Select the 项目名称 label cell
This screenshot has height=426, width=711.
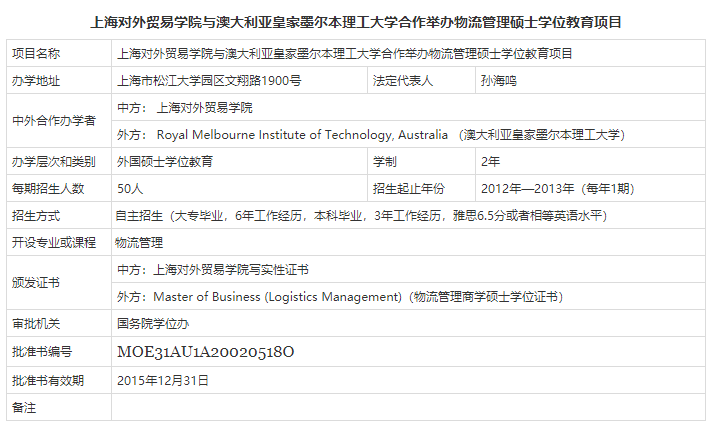coord(59,54)
